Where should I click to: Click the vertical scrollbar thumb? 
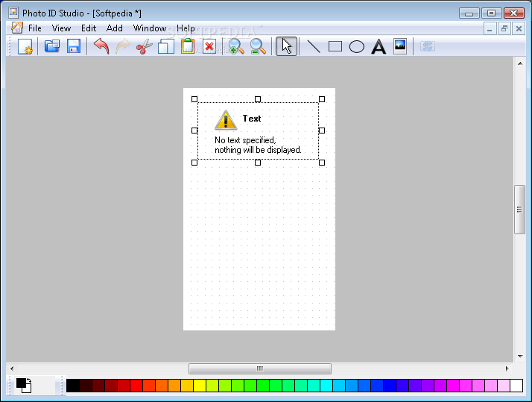click(x=520, y=210)
